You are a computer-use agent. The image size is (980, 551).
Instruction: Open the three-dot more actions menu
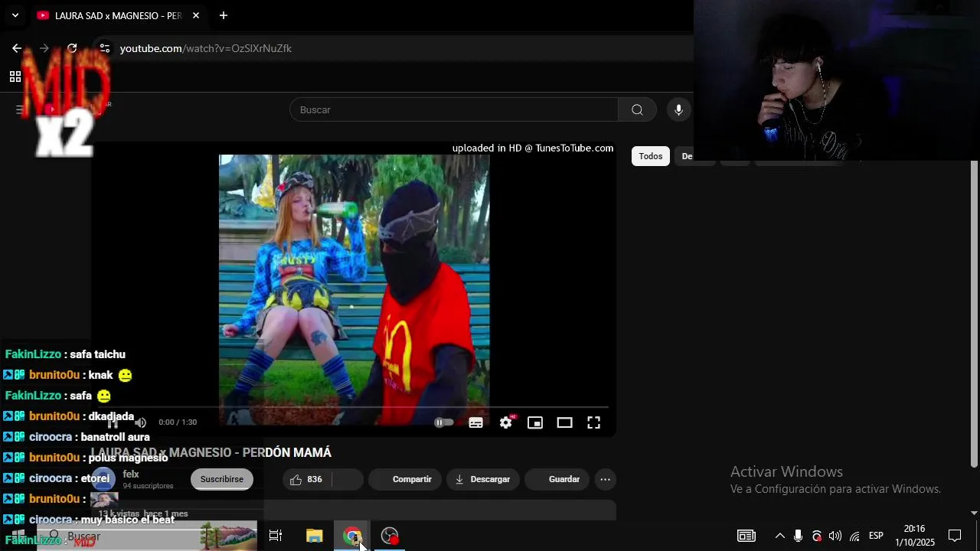click(605, 479)
